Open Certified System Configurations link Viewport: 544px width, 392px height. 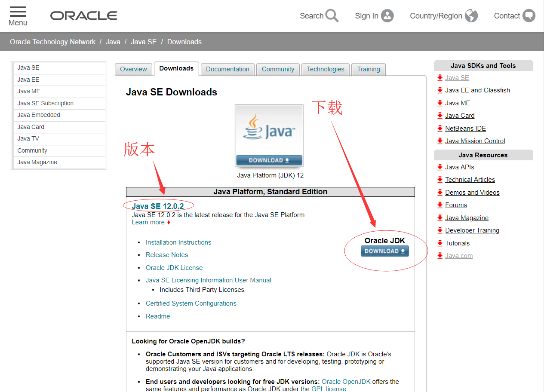pos(191,303)
